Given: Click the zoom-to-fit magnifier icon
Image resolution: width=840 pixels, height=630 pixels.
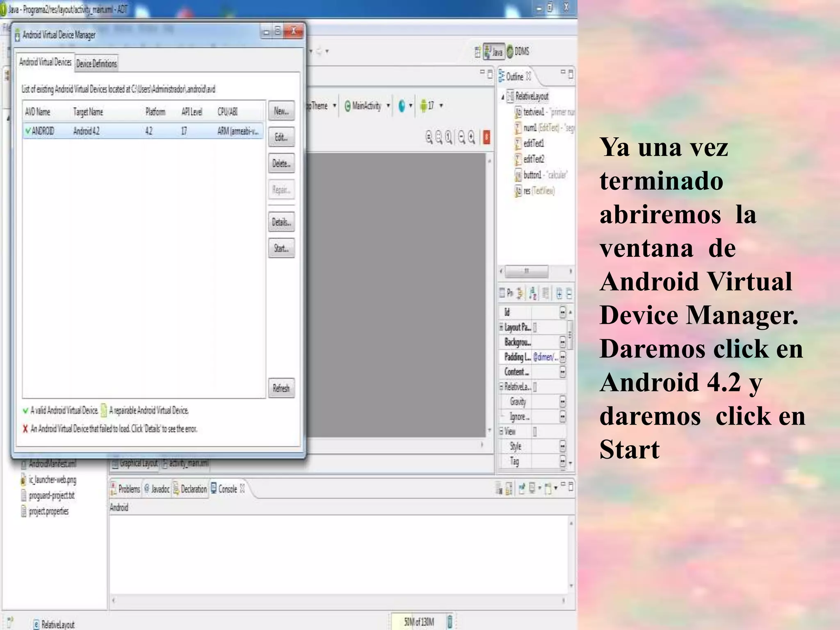Looking at the screenshot, I should (x=439, y=137).
